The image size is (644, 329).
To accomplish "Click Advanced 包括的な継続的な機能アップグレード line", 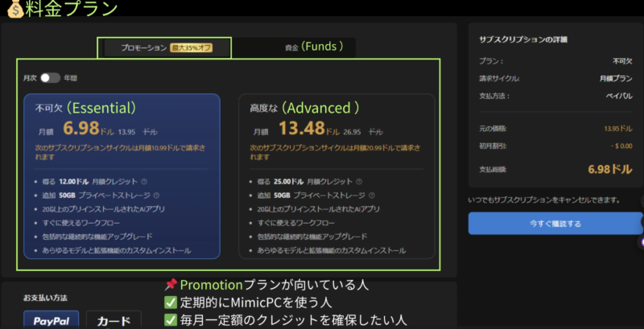I will click(312, 236).
